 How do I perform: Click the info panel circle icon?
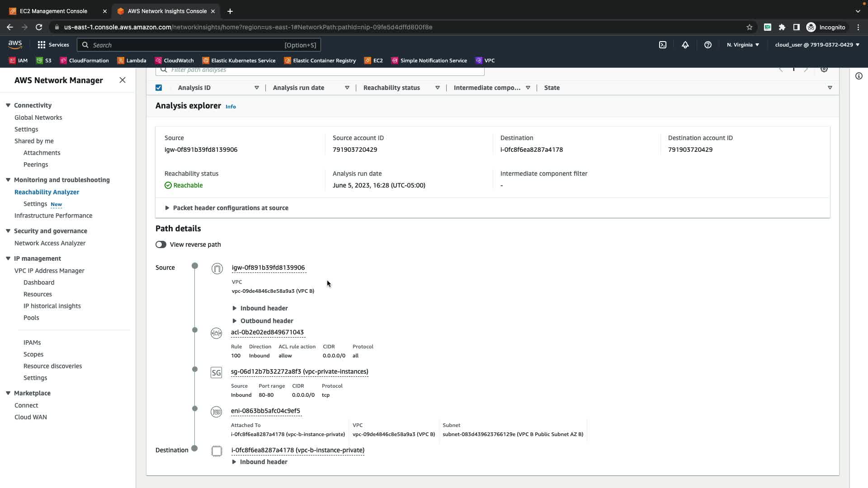(859, 76)
